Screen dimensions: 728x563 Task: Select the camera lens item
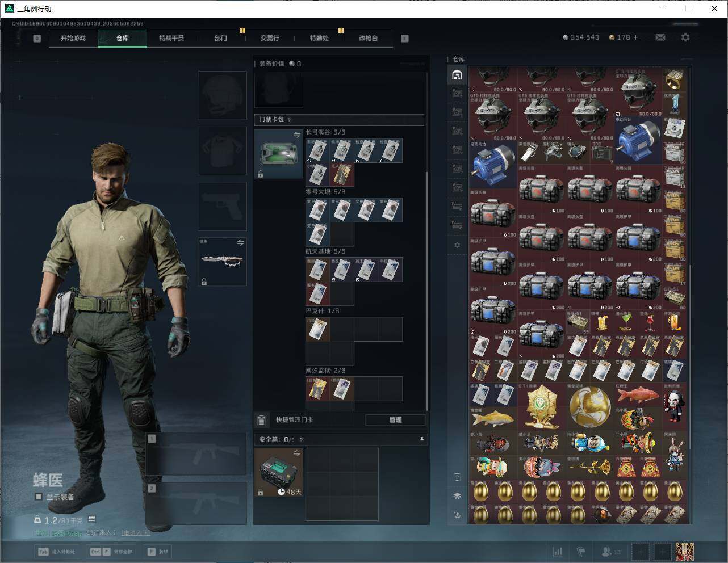(578, 152)
